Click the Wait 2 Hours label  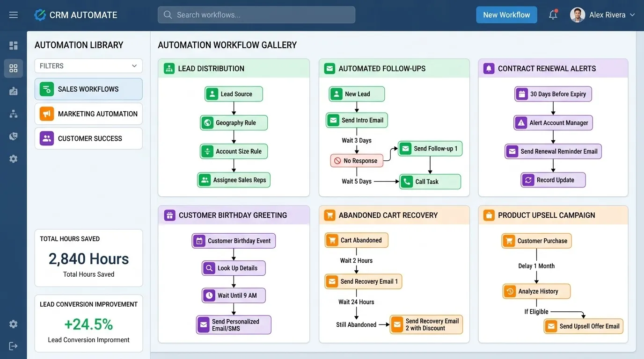click(x=356, y=261)
